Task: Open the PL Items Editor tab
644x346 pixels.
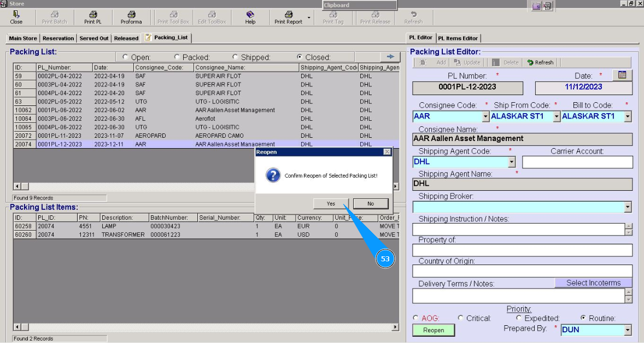Action: coord(458,38)
